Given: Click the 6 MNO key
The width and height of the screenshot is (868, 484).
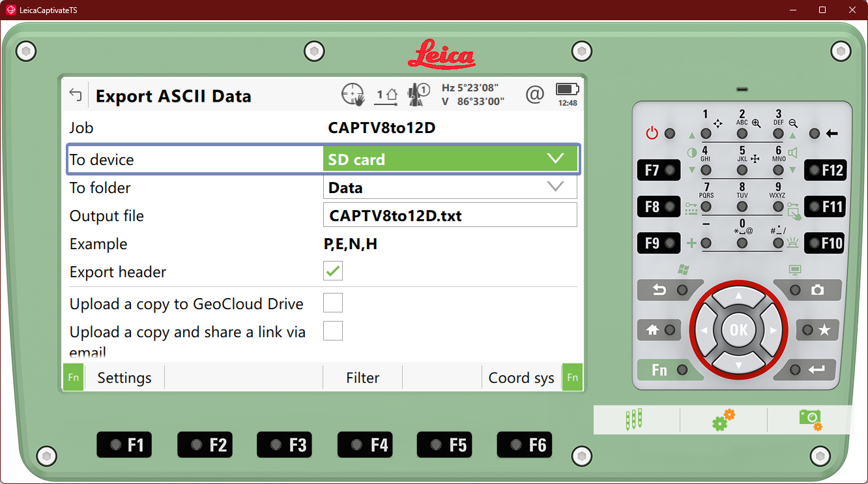Looking at the screenshot, I should click(x=778, y=170).
